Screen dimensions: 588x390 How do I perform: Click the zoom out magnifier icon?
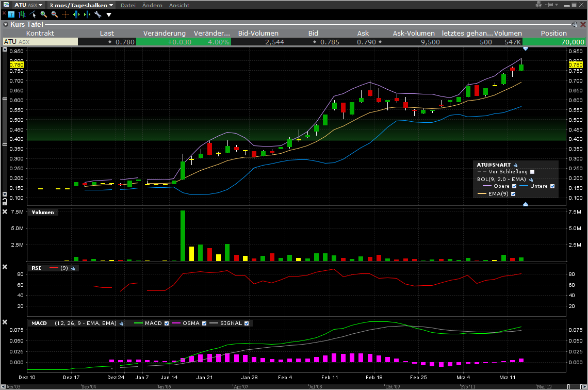coord(54,14)
